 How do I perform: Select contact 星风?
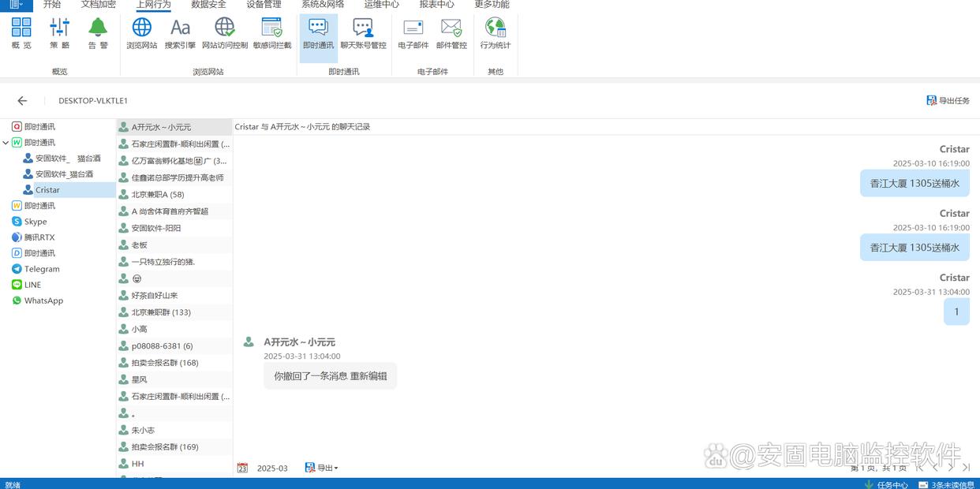coord(174,379)
